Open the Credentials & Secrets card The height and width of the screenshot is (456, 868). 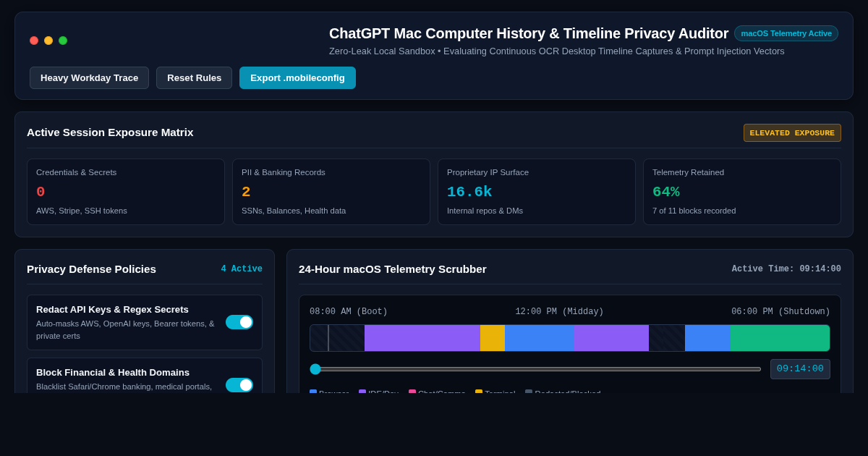point(126,192)
